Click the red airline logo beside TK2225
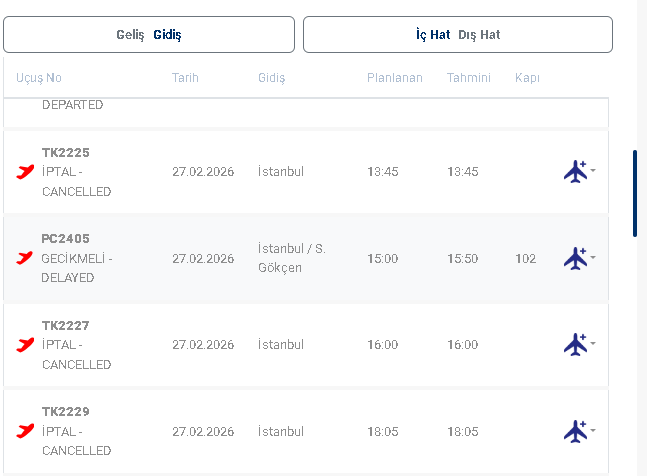The width and height of the screenshot is (647, 476). tap(25, 172)
